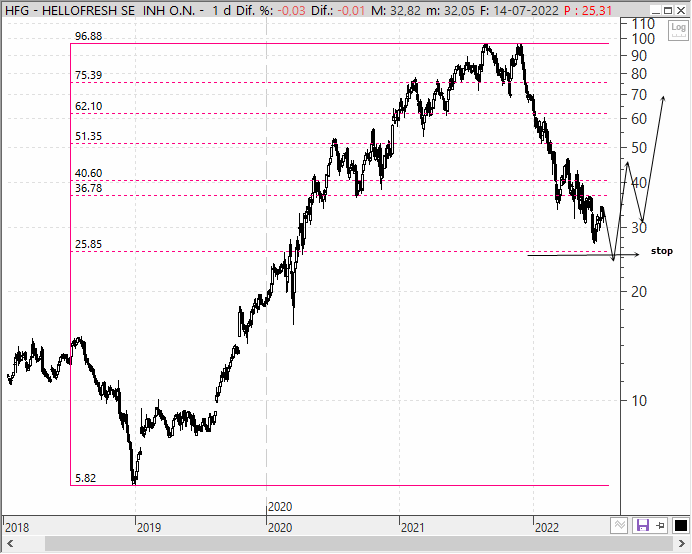The height and width of the screenshot is (554, 692).
Task: Click the scroll left arrow
Action: coord(10,543)
